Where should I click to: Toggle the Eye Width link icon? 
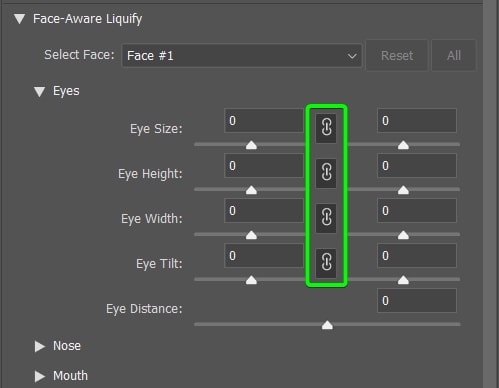coord(326,218)
